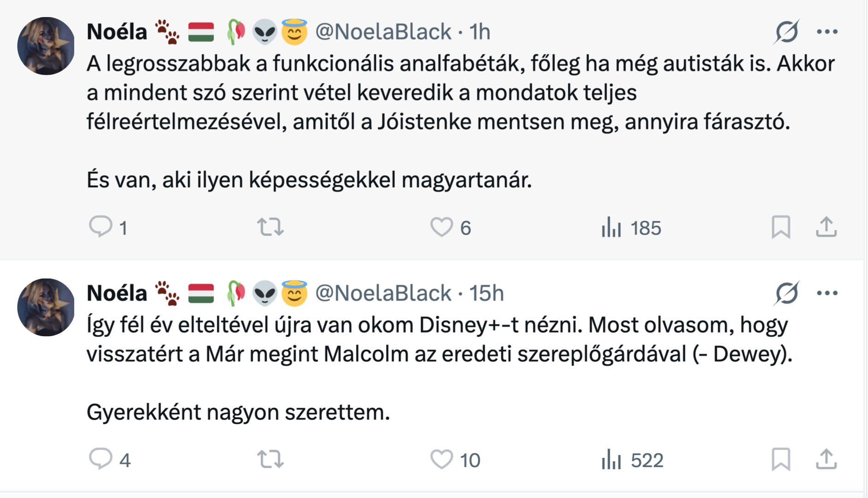Share the tweet posted 1h ago

pos(826,227)
